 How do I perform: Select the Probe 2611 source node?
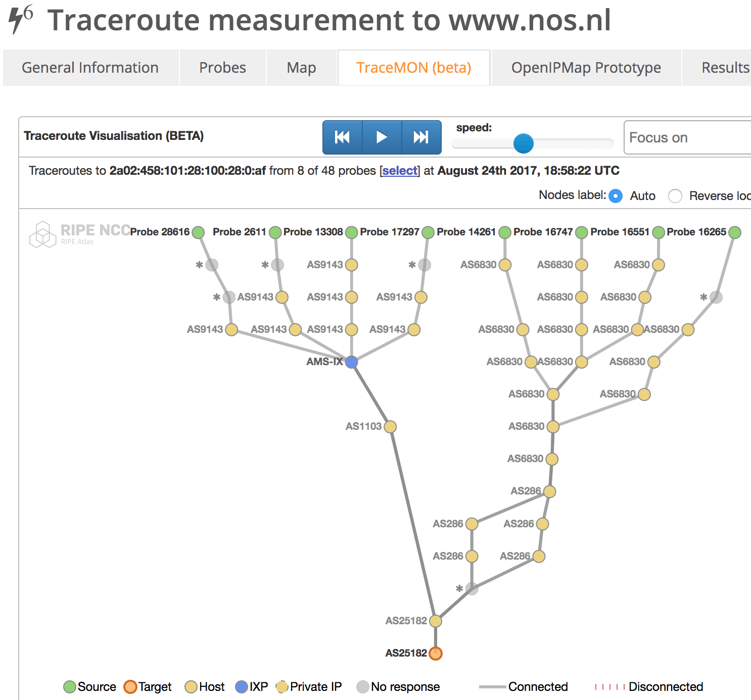(x=275, y=232)
